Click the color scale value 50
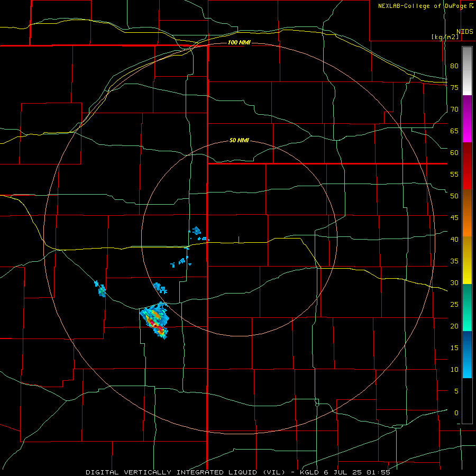The image size is (476, 476). point(454,196)
